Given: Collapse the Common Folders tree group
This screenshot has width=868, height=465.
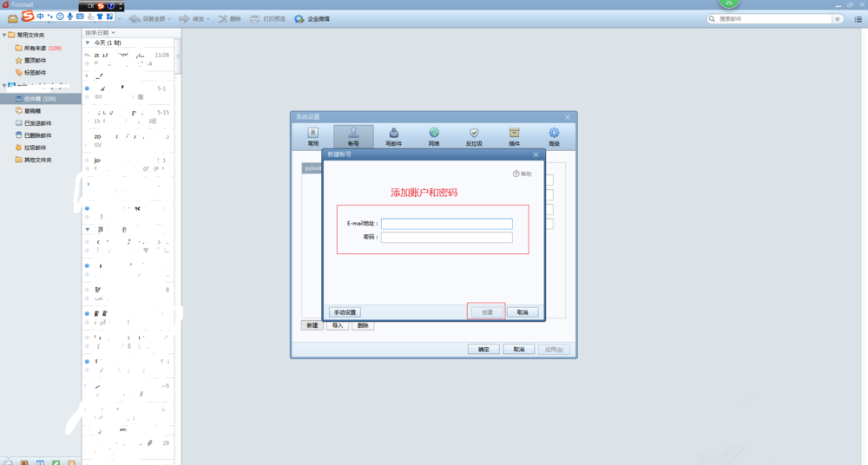Looking at the screenshot, I should click(x=4, y=35).
